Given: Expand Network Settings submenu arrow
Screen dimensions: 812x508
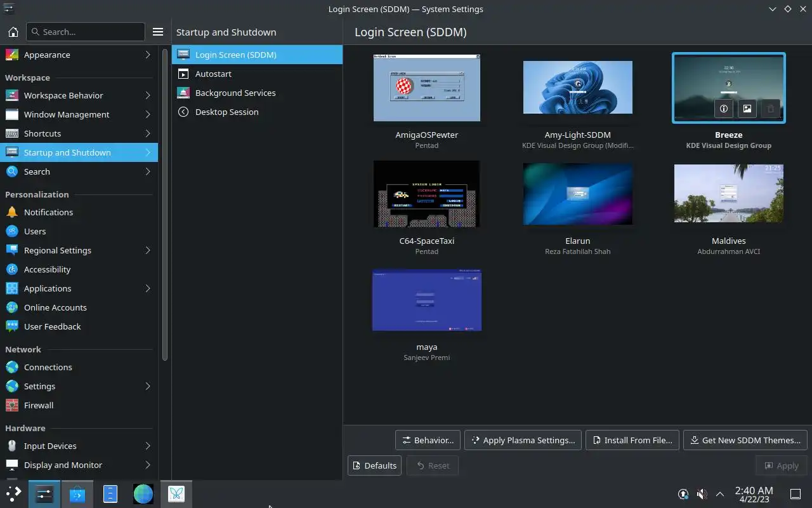Looking at the screenshot, I should pos(148,386).
